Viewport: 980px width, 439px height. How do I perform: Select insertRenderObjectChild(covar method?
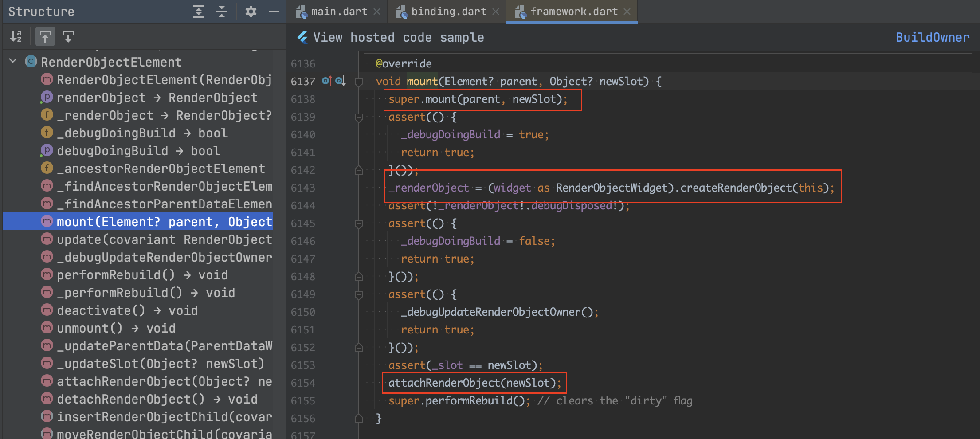[157, 417]
